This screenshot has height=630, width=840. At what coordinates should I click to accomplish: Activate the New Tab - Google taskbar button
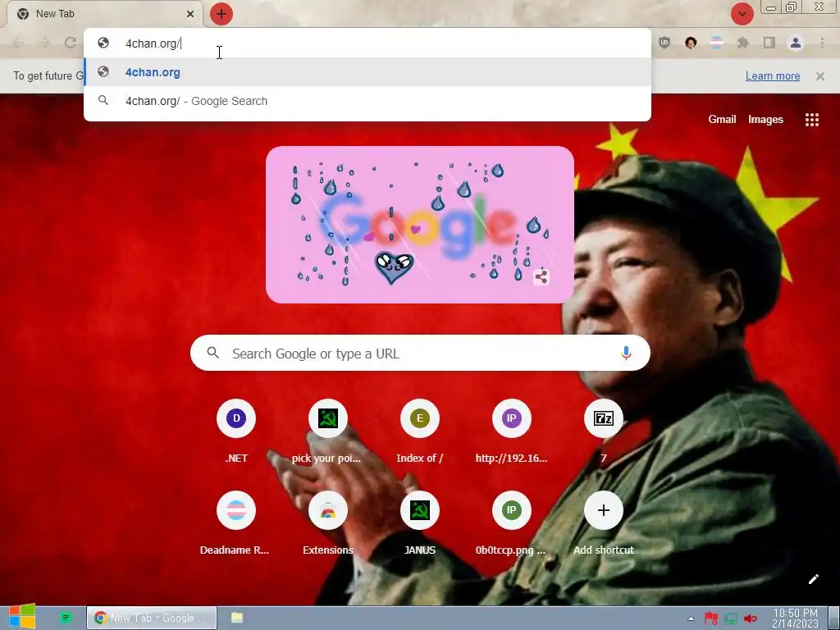[x=152, y=618]
